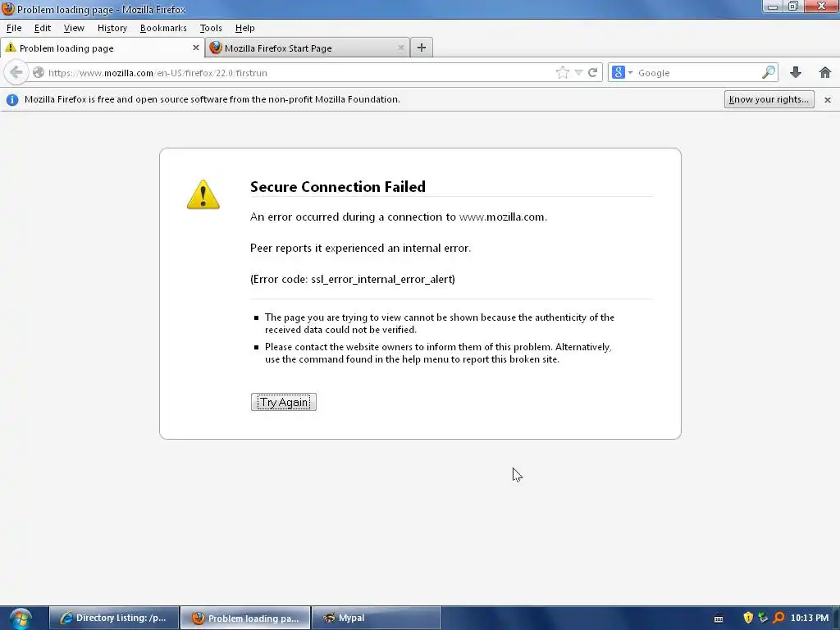Click the yellow warning triangle icon

click(203, 194)
